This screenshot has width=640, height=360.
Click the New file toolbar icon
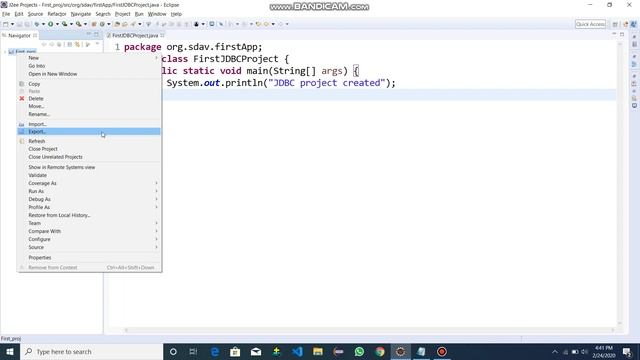click(6, 24)
